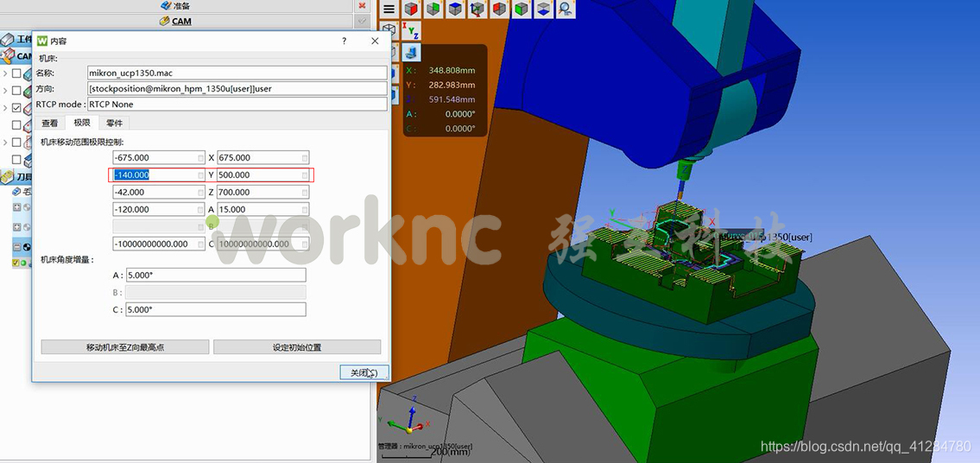Click the Y minimum field -140.000
This screenshot has height=463, width=980.
tap(159, 175)
